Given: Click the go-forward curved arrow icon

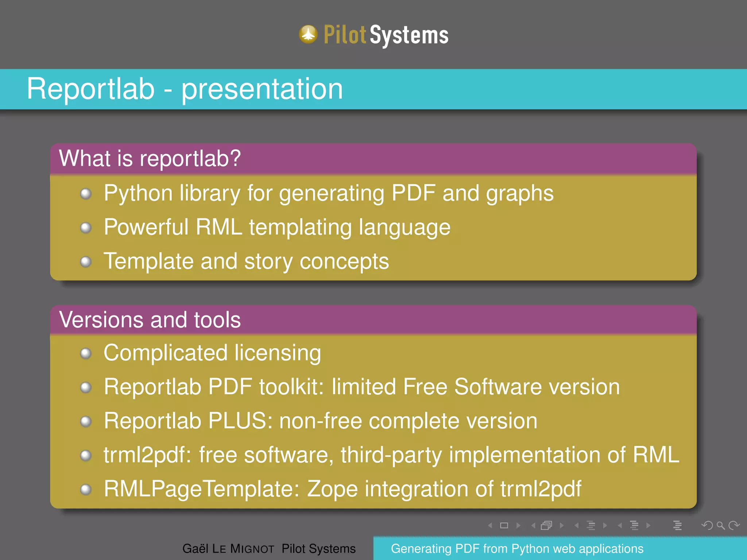Looking at the screenshot, I should [x=734, y=525].
